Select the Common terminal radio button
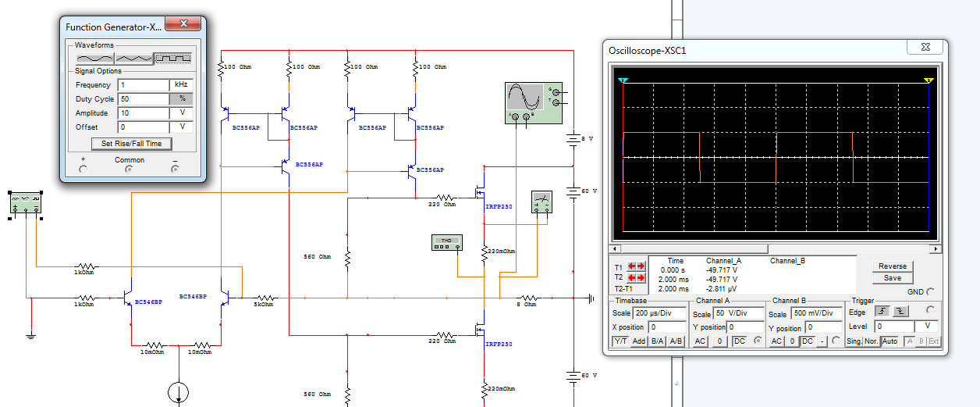This screenshot has height=407, width=980. (x=129, y=170)
